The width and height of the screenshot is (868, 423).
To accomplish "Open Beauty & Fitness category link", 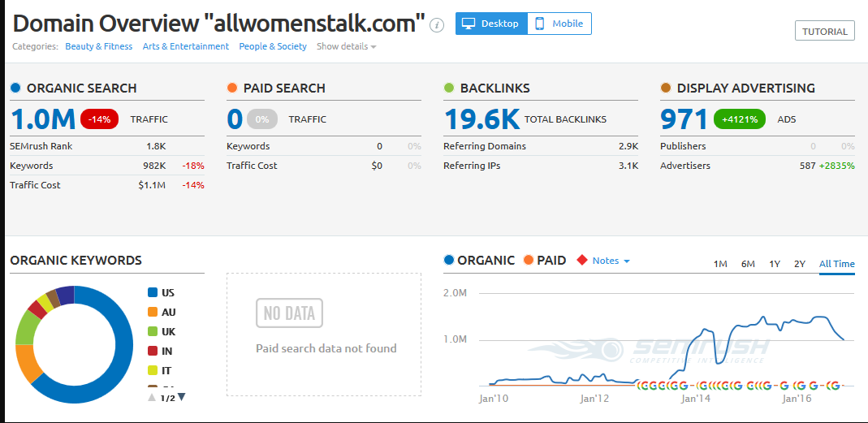I will (x=98, y=46).
